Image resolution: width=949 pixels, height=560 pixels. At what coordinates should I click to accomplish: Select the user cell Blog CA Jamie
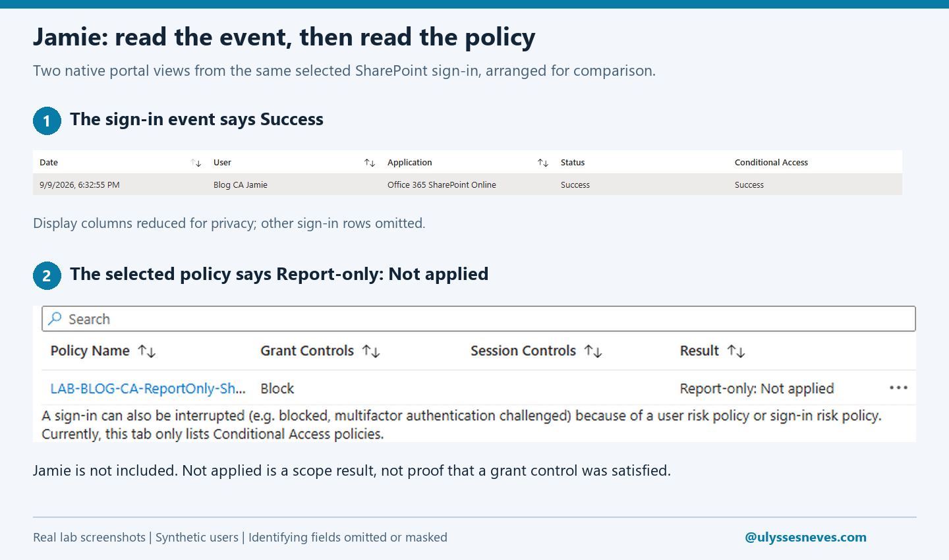click(x=241, y=185)
